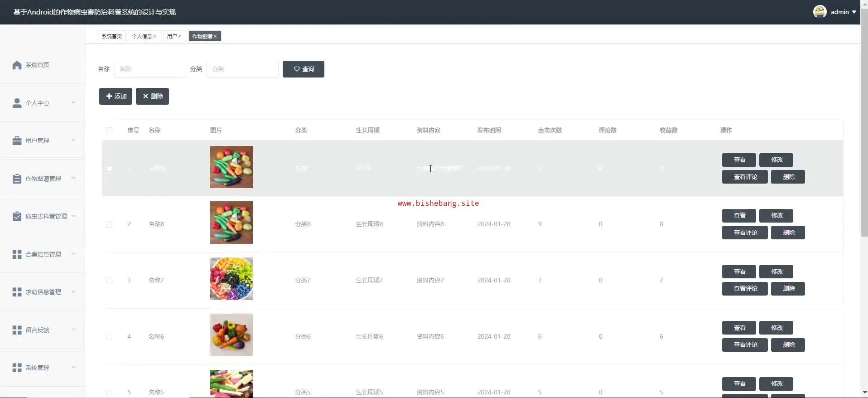Click the 个人中心 user icon
Viewport: 868px width, 398px height.
(17, 103)
